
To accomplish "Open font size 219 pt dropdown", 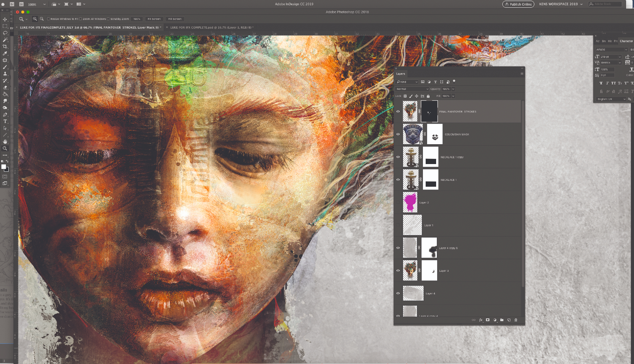I will coord(620,57).
